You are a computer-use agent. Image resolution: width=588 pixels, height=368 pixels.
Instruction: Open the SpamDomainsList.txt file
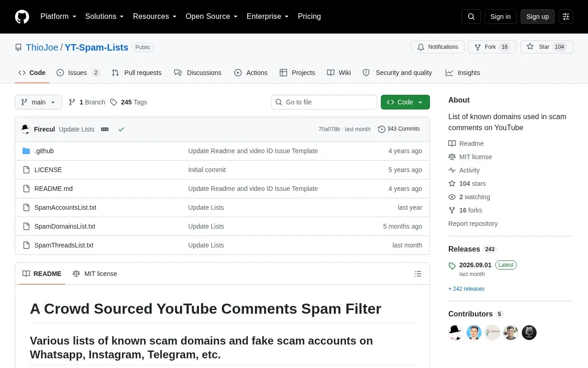click(x=65, y=226)
